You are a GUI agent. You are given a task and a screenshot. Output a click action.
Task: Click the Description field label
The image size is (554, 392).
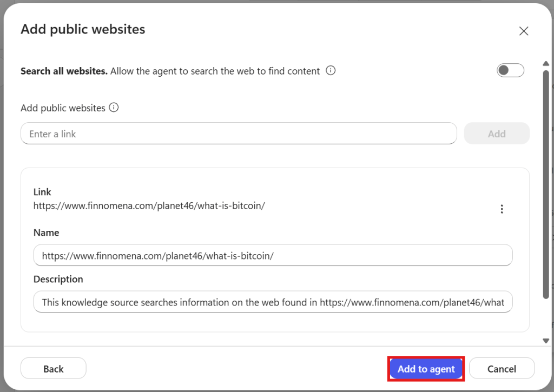coord(58,280)
